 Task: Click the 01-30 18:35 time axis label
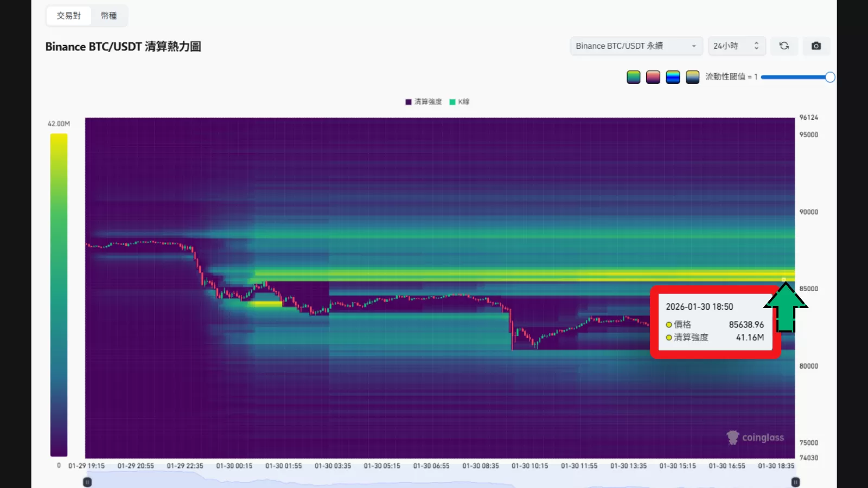pyautogui.click(x=776, y=466)
